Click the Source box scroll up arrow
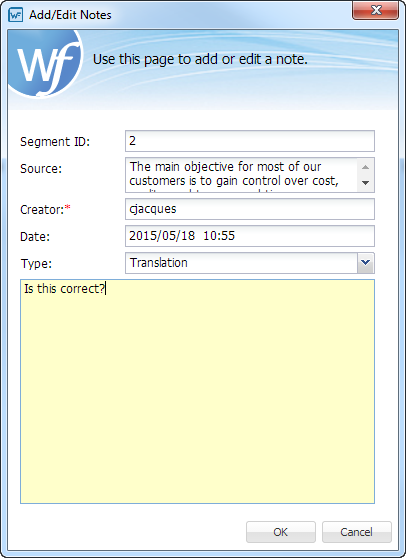Screen dimensions: 406x558 pos(365,167)
